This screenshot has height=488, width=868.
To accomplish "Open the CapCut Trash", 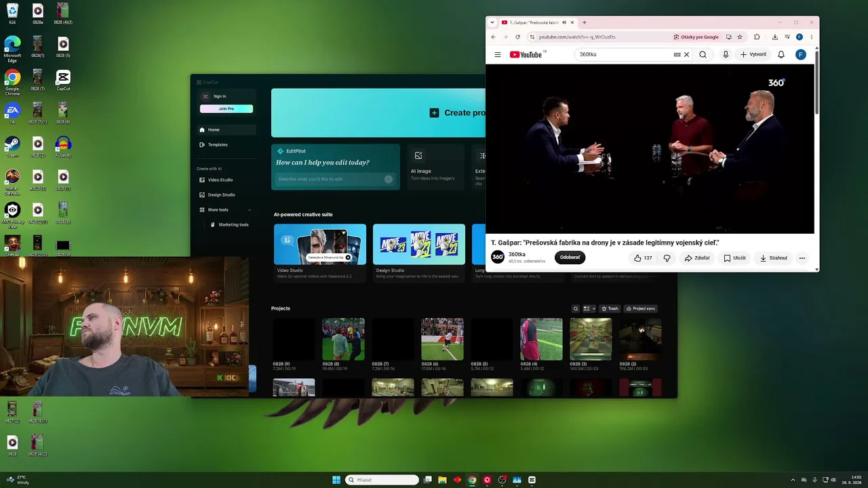I will 609,308.
